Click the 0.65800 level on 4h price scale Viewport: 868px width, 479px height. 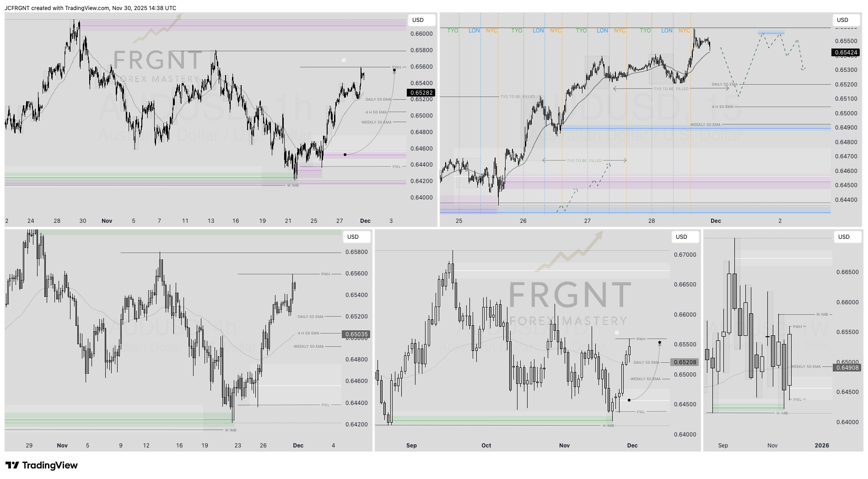[x=356, y=252]
